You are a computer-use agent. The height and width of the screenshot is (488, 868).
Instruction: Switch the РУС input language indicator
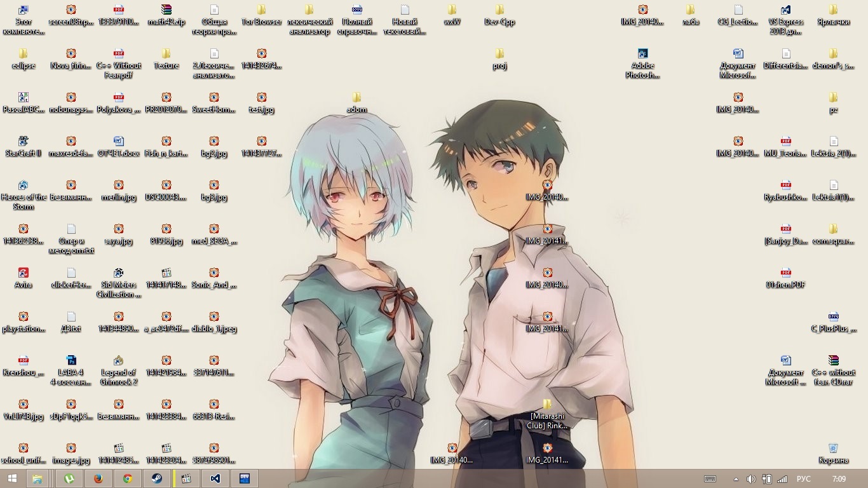click(804, 479)
